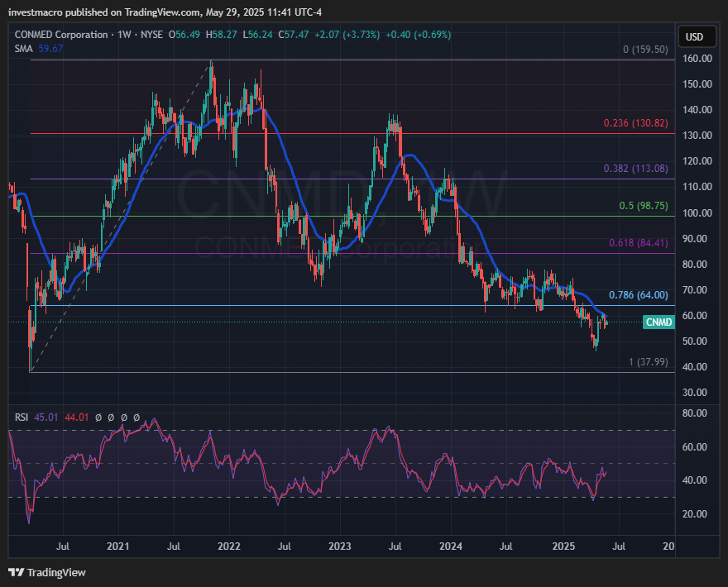Click Fibonacci label 1 (37.99)

coord(648,362)
